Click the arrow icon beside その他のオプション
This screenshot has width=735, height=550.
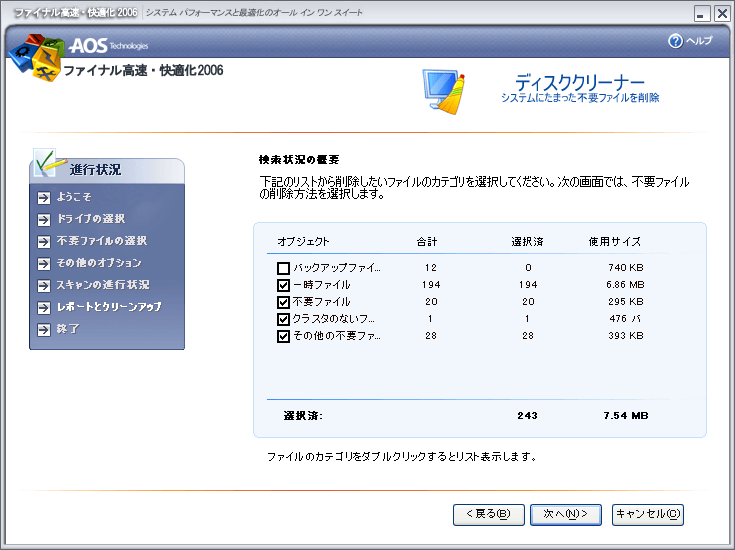point(44,264)
